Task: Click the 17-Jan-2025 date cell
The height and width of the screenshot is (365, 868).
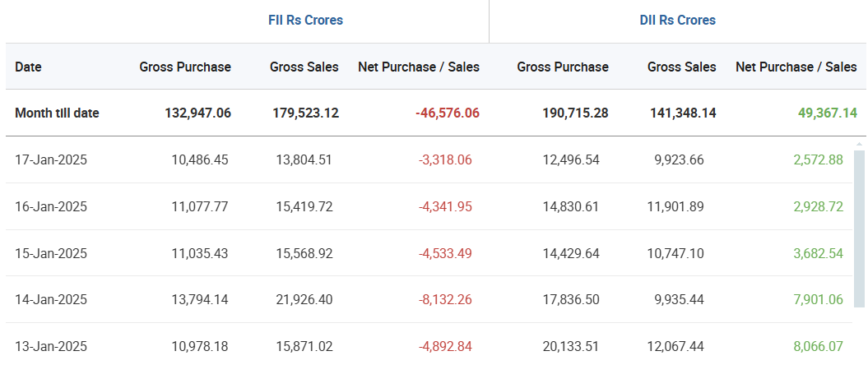Action: click(51, 159)
